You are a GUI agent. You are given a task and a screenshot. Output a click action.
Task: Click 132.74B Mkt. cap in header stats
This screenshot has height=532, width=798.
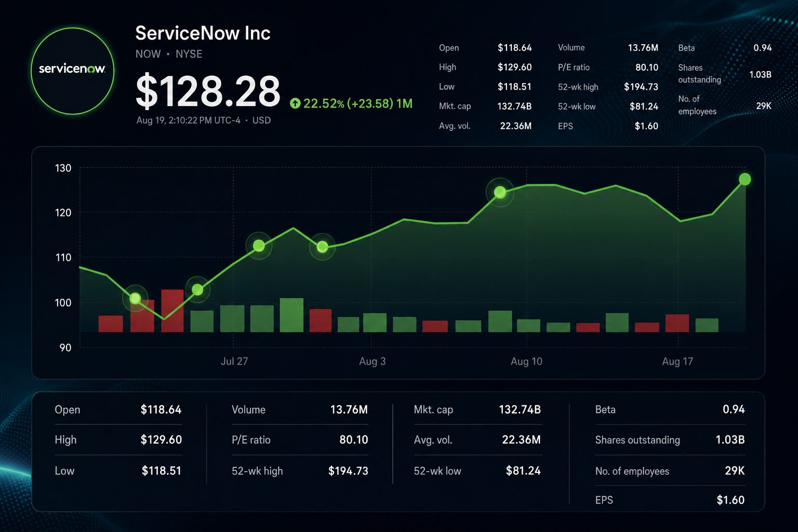[514, 107]
